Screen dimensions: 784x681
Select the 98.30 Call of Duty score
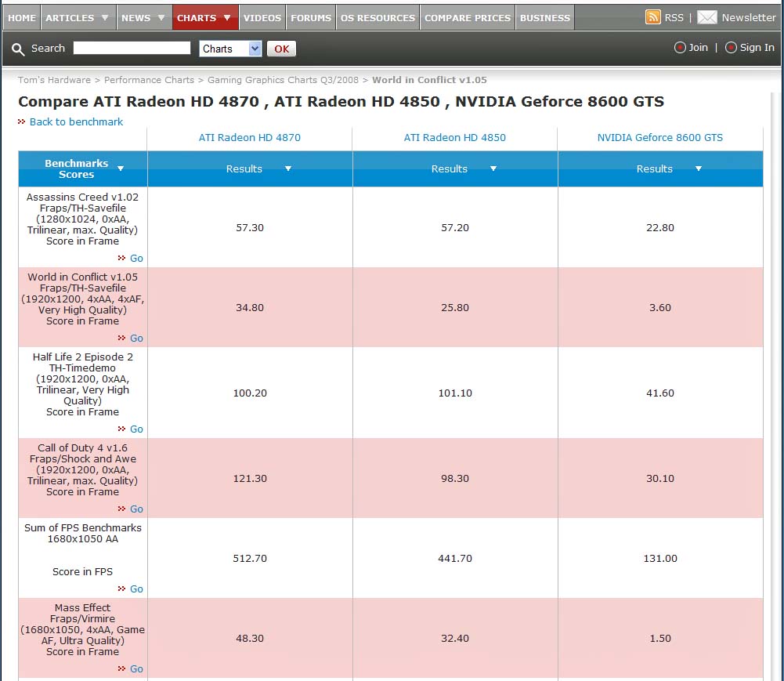pyautogui.click(x=455, y=478)
